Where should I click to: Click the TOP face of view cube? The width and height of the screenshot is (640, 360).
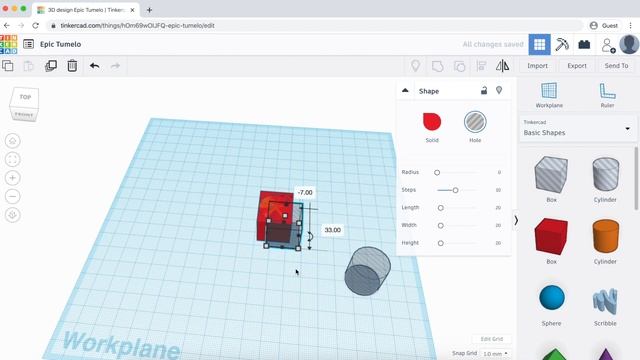coord(25,98)
